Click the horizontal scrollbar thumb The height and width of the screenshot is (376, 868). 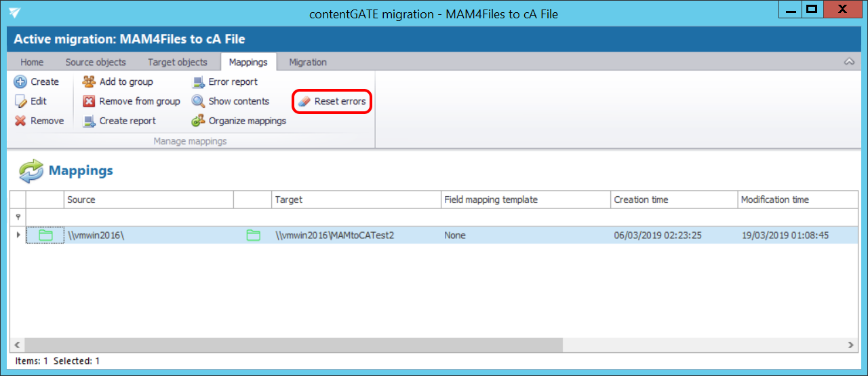(x=293, y=345)
